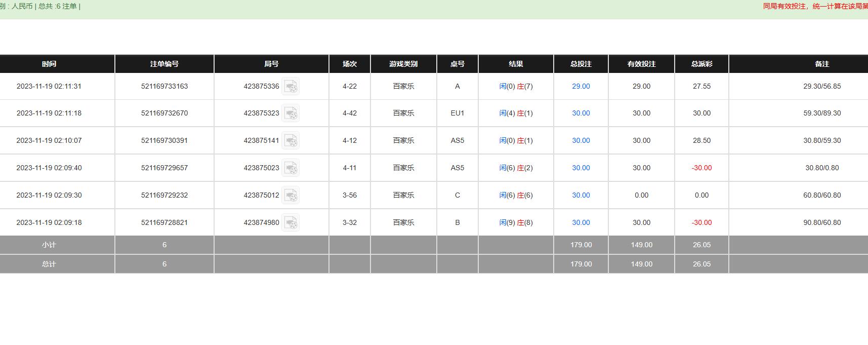Click the 总共 :6 注单 summary text

(57, 6)
